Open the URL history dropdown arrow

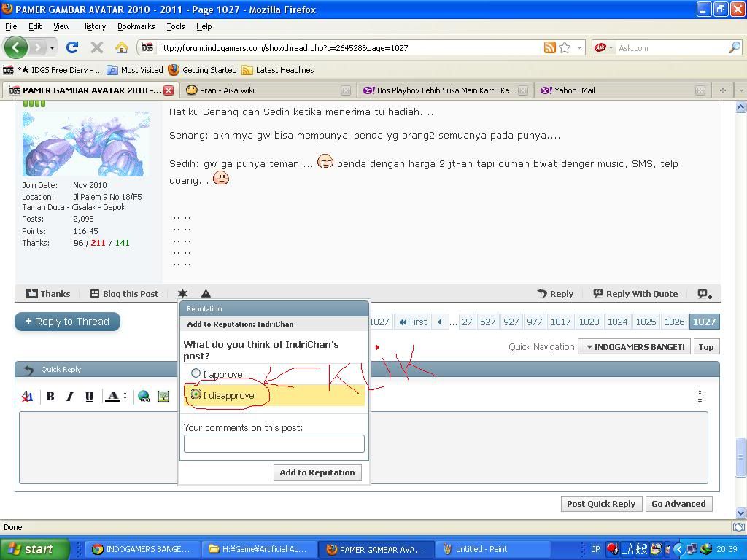click(580, 47)
